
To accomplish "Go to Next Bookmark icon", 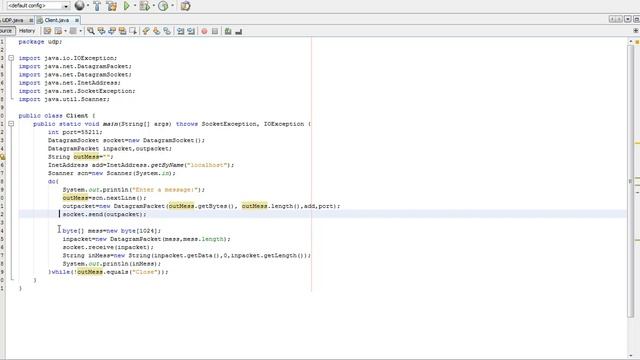I will (156, 31).
